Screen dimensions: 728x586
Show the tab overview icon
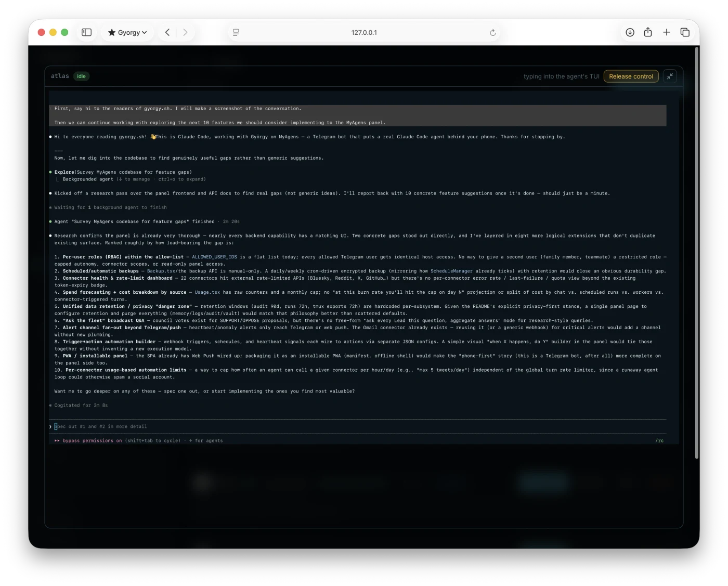point(685,32)
